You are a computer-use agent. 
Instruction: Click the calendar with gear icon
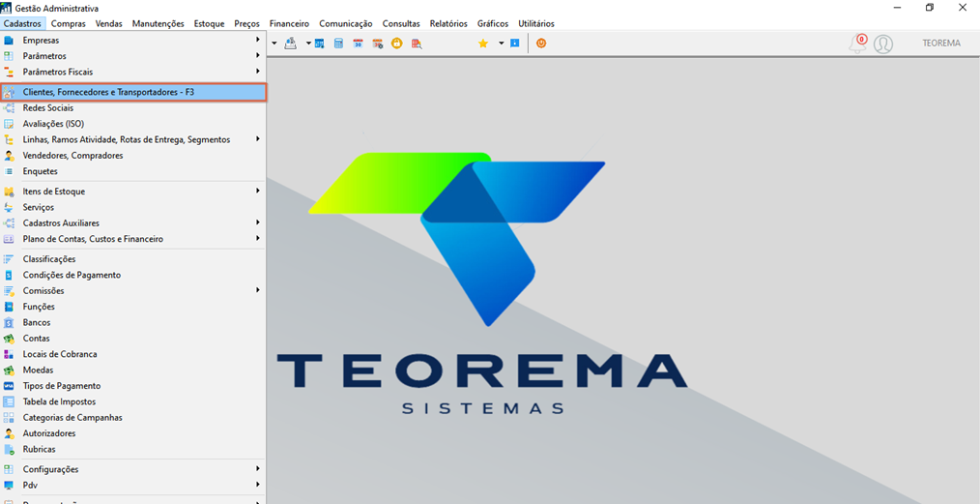click(378, 44)
